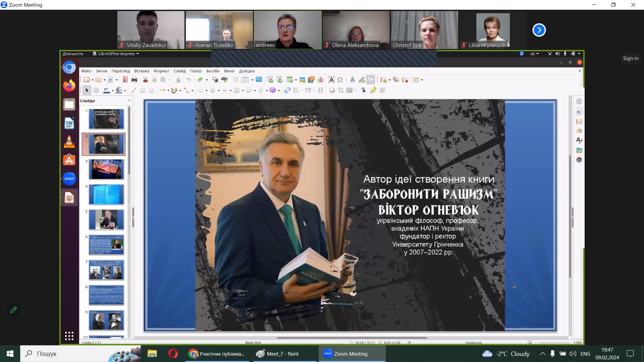The width and height of the screenshot is (644, 362).
Task: Click the Print icon in toolbar
Action: [x=134, y=80]
